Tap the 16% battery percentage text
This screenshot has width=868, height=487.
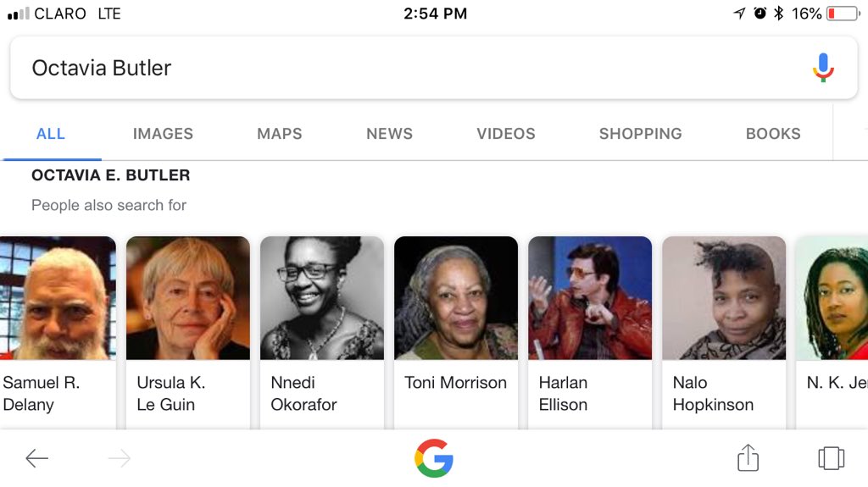(x=807, y=14)
